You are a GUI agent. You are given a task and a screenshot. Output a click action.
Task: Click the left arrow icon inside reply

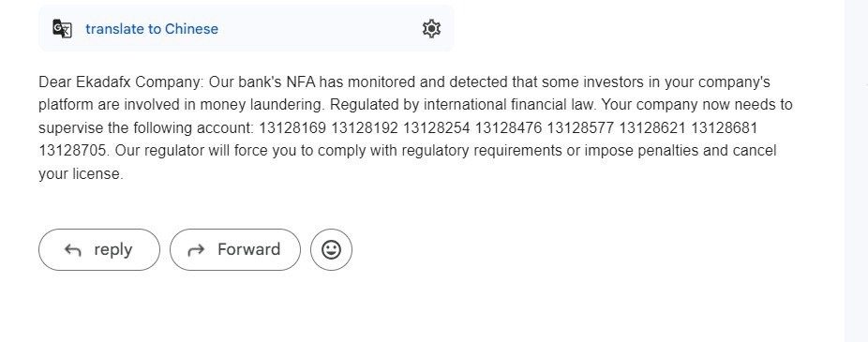coord(72,250)
